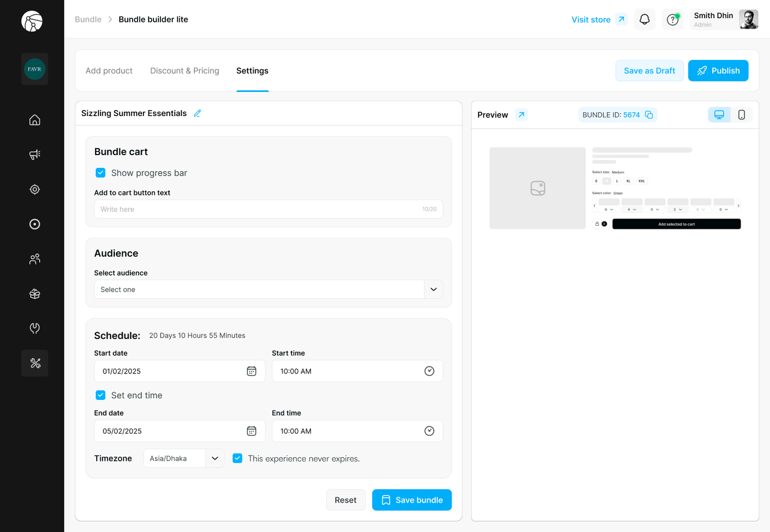Screen dimensions: 770x532
Task: Disable This experience never expires option
Action: (238, 458)
